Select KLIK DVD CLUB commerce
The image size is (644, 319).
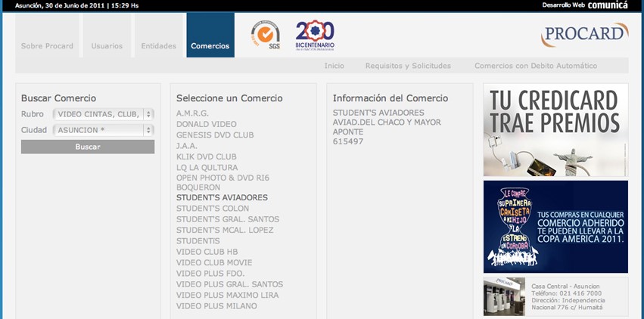206,156
